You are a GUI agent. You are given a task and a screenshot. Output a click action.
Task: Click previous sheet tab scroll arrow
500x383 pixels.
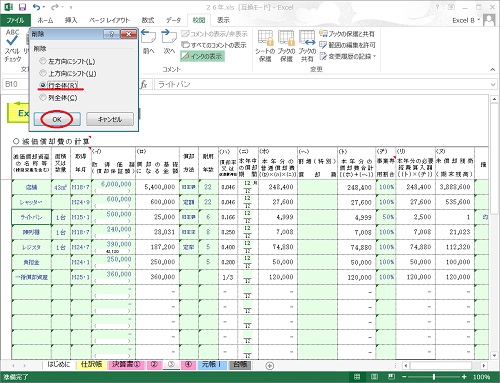tap(14, 366)
